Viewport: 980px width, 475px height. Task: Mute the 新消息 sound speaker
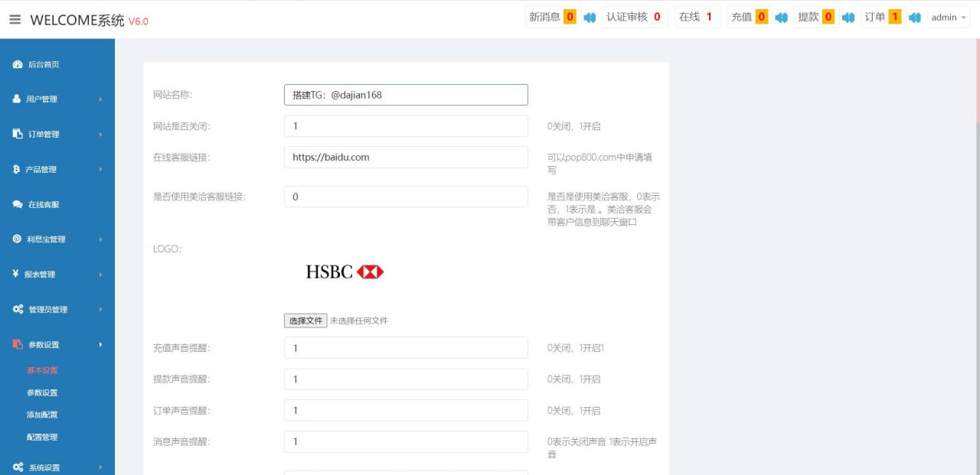coord(590,18)
